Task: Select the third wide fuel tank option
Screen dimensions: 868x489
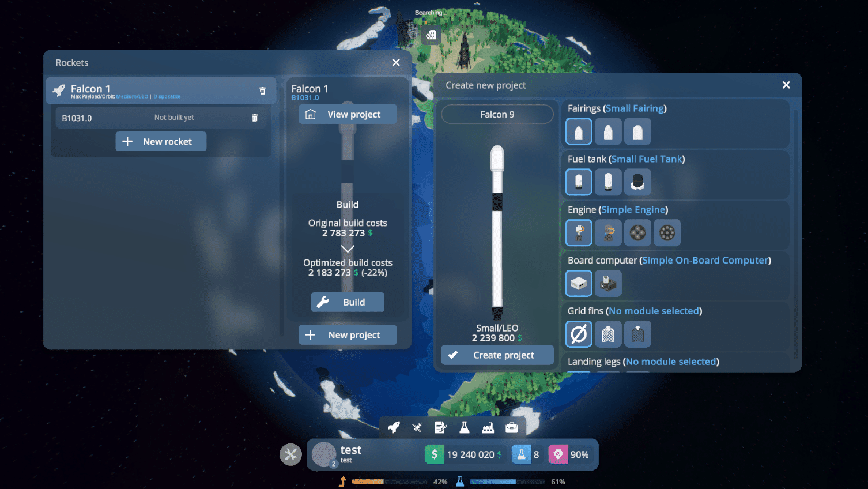Action: pyautogui.click(x=637, y=182)
